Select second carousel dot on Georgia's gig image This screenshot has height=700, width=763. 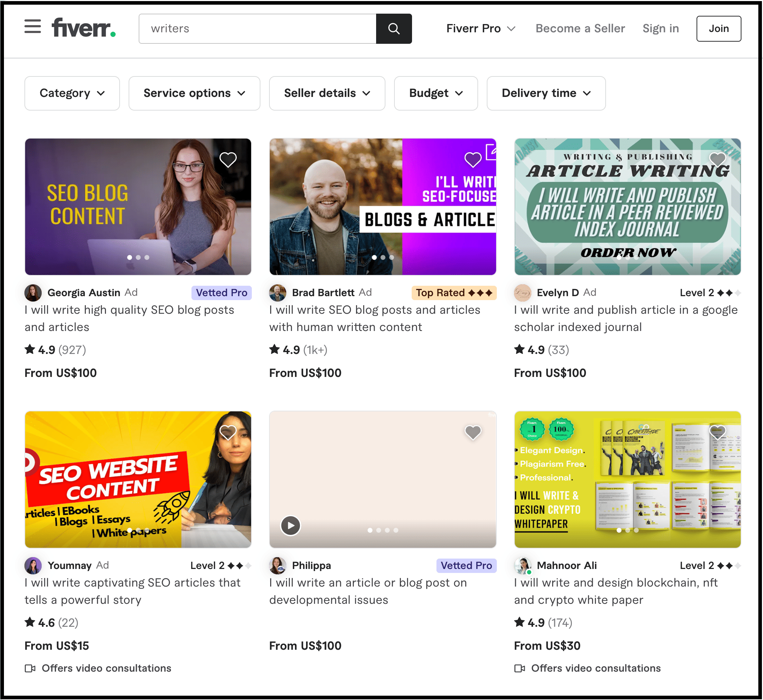pyautogui.click(x=138, y=258)
